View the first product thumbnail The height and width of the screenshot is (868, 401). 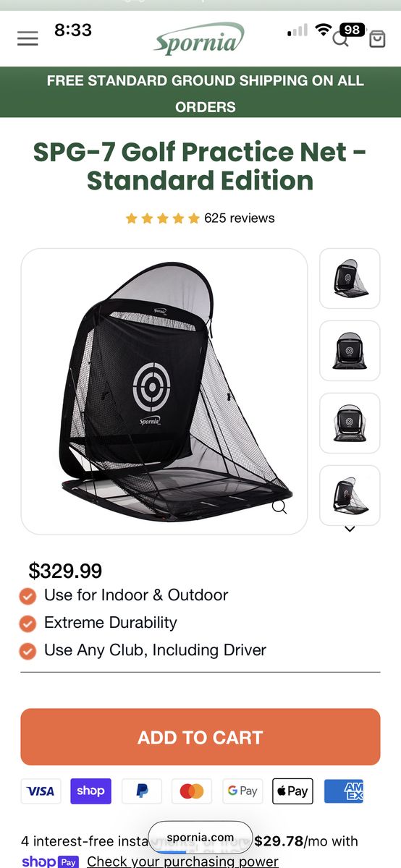[x=350, y=278]
